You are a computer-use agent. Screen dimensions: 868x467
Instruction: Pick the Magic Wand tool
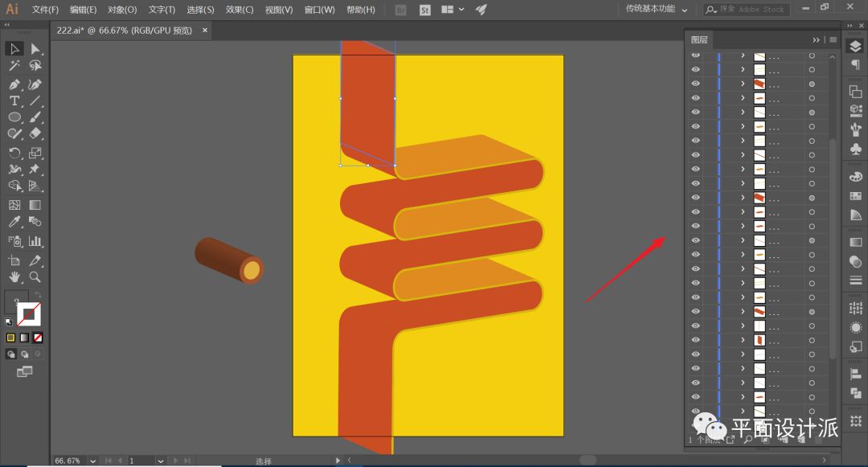coord(14,66)
